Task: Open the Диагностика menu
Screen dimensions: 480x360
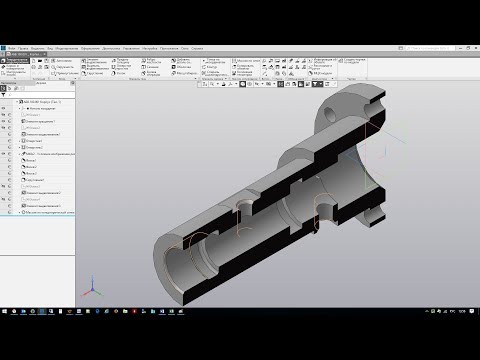Action: [x=111, y=48]
